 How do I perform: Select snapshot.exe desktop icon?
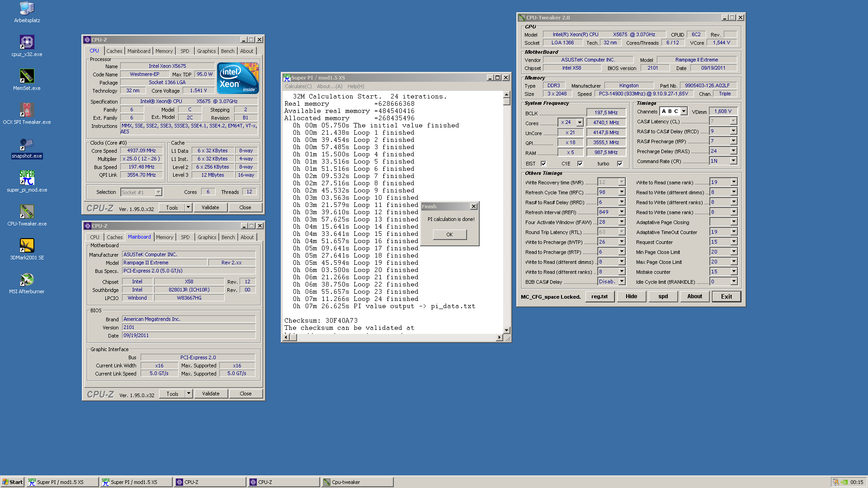(27, 148)
